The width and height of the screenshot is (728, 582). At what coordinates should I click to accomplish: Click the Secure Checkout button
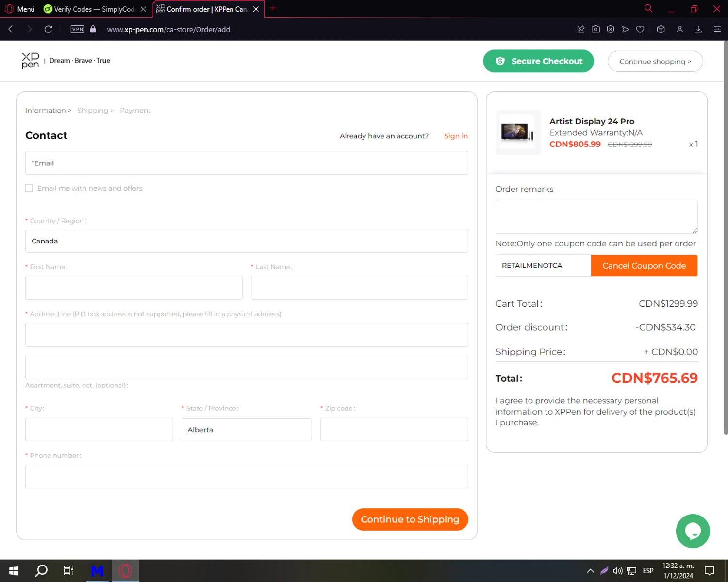coord(538,61)
